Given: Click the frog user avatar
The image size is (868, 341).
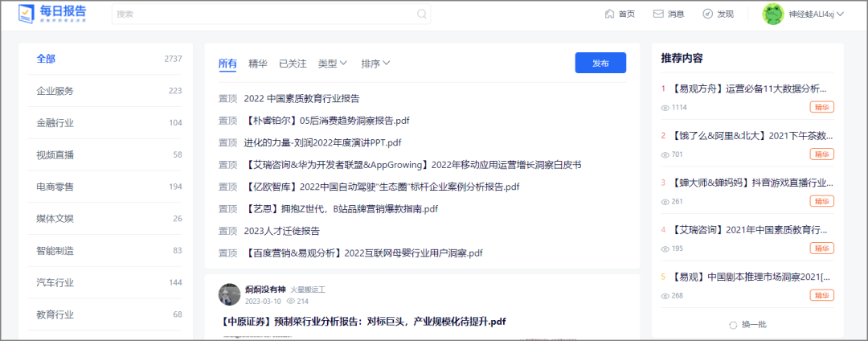Looking at the screenshot, I should (x=773, y=14).
